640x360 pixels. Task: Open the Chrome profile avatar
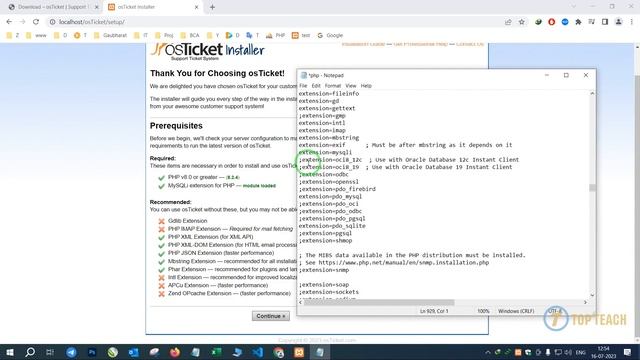tap(618, 22)
